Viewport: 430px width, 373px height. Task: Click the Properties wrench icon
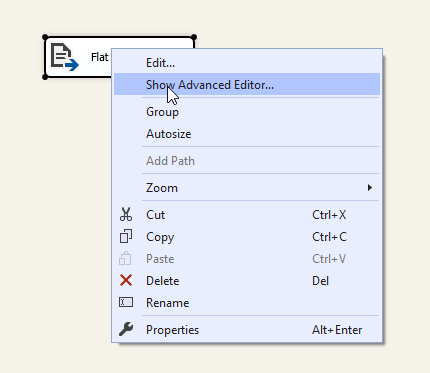[x=126, y=329]
